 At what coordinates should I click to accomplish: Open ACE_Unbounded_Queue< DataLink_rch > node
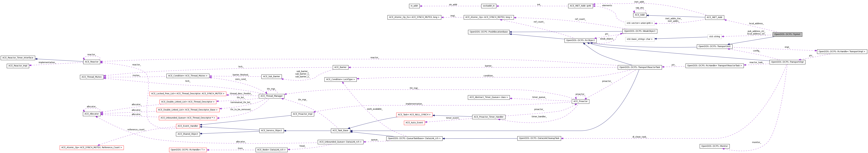340,142
